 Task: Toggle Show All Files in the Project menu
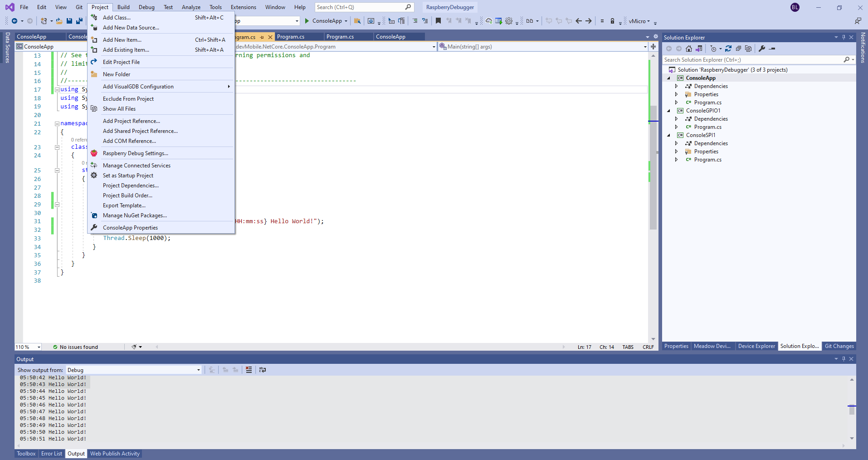(x=119, y=109)
